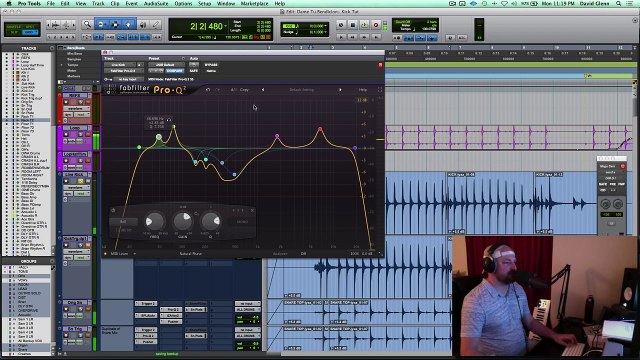640x360 pixels.
Task: Open the Setup menu
Action: [x=204, y=3]
